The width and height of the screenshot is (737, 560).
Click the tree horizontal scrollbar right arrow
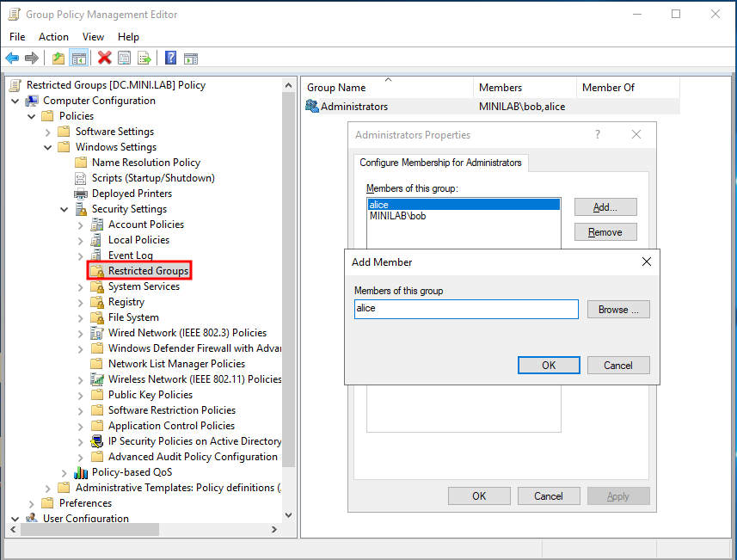point(274,529)
